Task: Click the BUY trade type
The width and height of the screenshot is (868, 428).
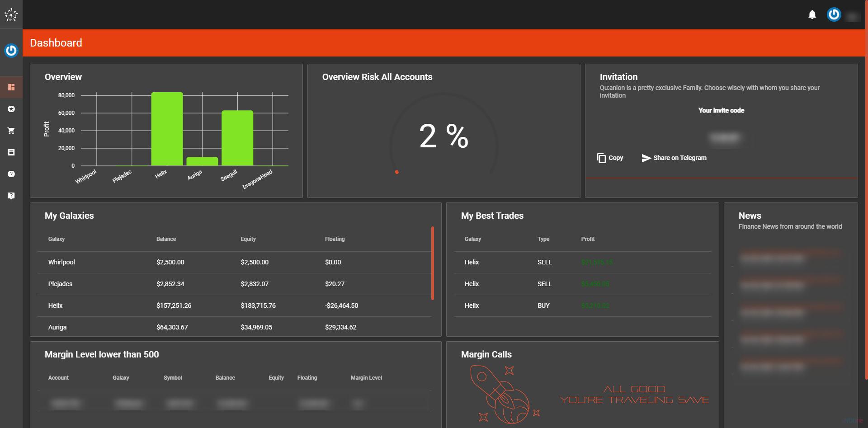Action: [543, 306]
